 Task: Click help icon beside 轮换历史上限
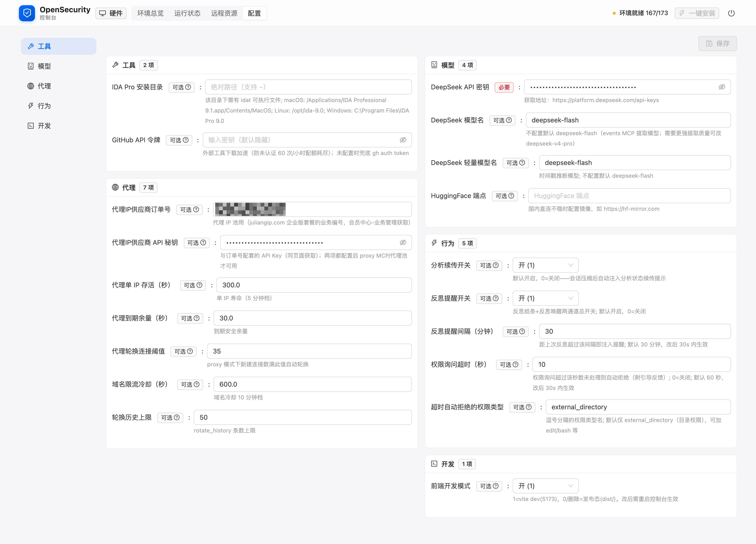click(x=177, y=417)
